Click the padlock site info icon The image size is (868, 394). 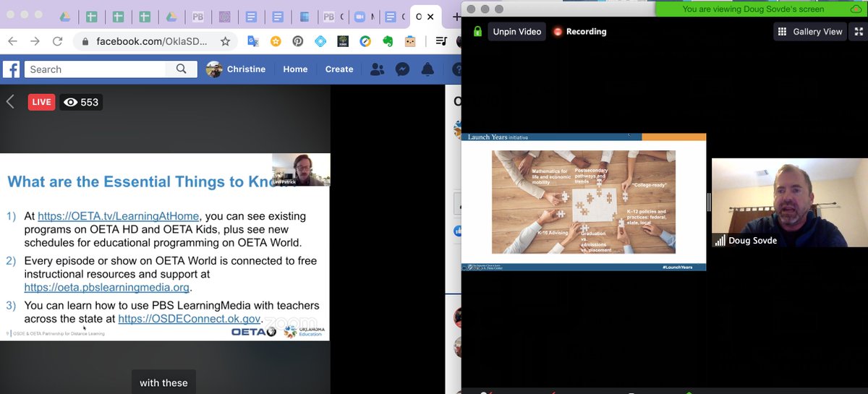tap(85, 42)
